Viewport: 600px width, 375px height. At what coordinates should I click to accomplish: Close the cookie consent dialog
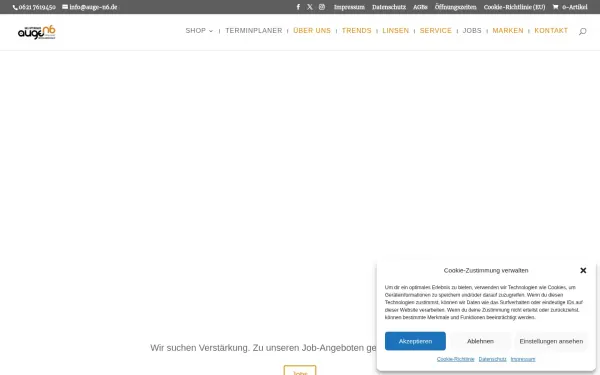pyautogui.click(x=583, y=270)
